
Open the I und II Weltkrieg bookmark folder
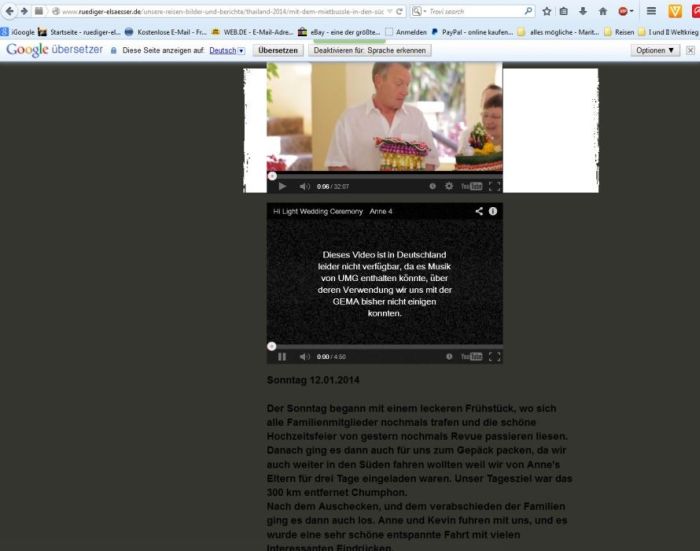click(x=668, y=32)
